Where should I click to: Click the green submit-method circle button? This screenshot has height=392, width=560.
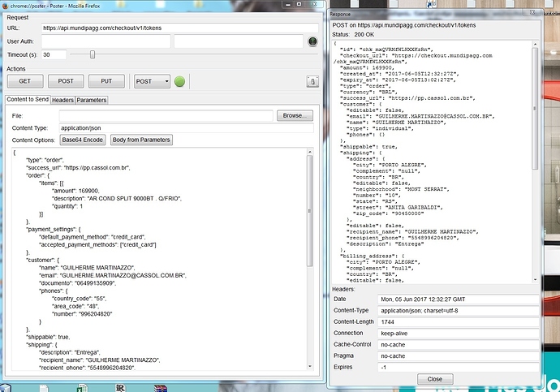click(x=179, y=81)
